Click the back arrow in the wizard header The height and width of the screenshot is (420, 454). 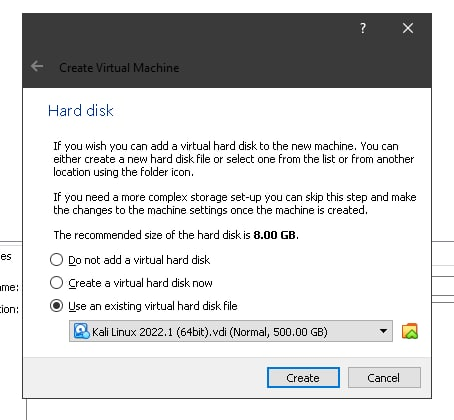37,66
